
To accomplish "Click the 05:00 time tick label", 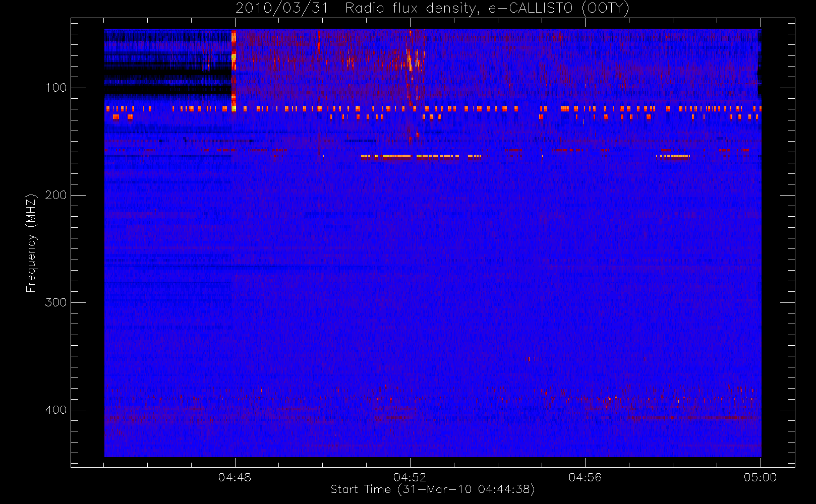I will tap(760, 477).
